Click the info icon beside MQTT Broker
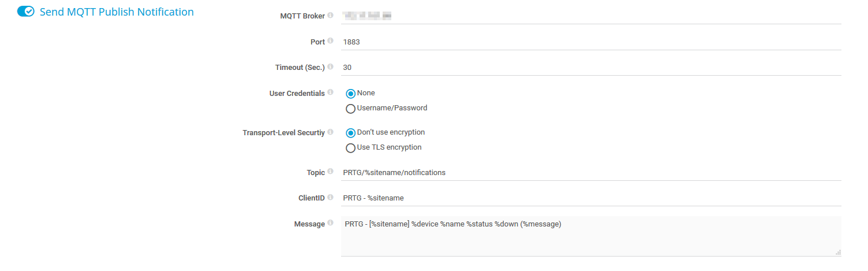 (x=330, y=16)
